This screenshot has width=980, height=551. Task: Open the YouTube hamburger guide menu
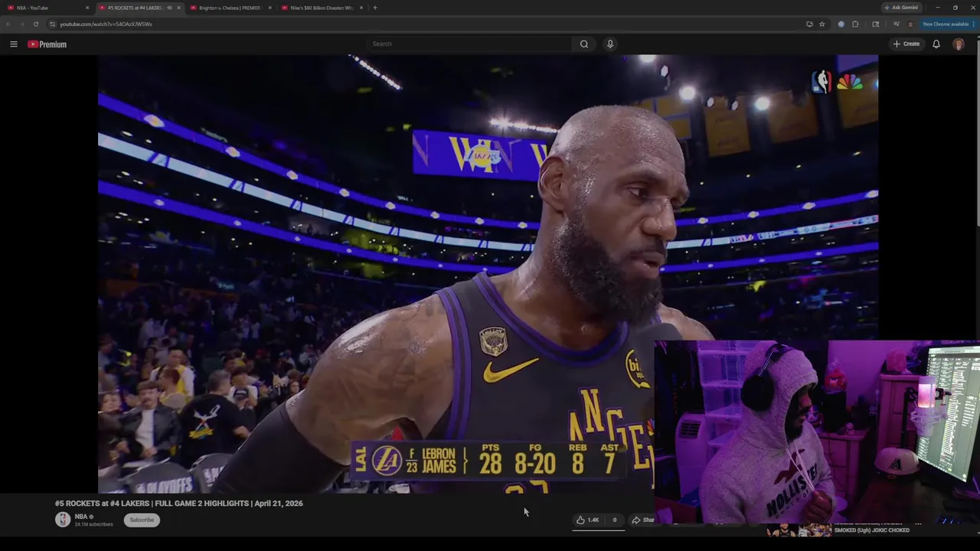(x=13, y=44)
